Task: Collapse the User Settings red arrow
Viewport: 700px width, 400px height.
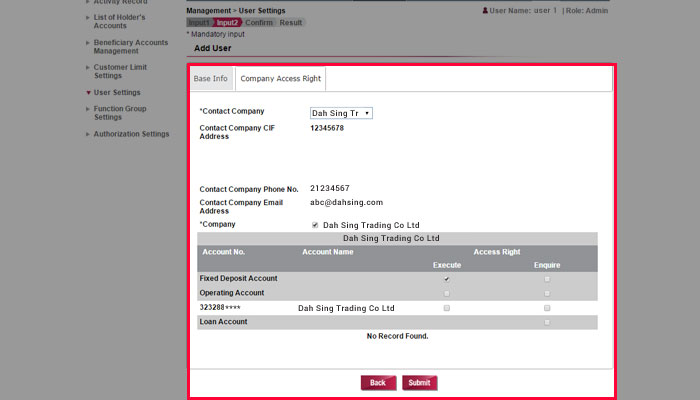Action: click(x=88, y=93)
